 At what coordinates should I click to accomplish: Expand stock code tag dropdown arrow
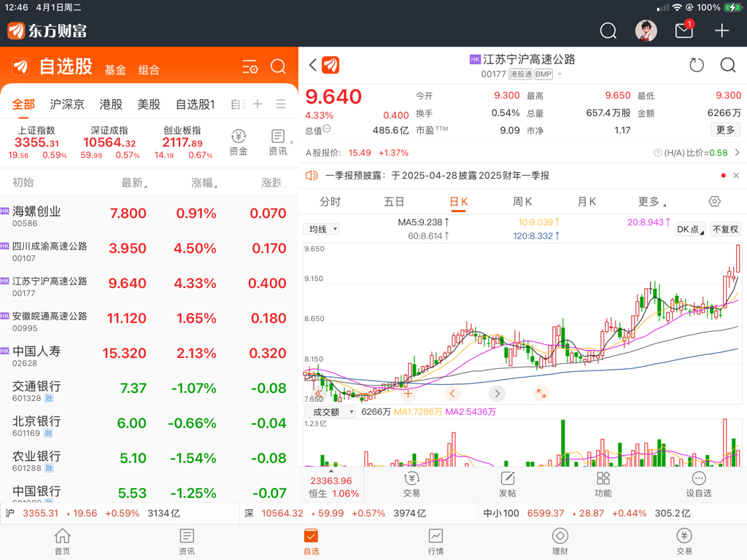(560, 74)
